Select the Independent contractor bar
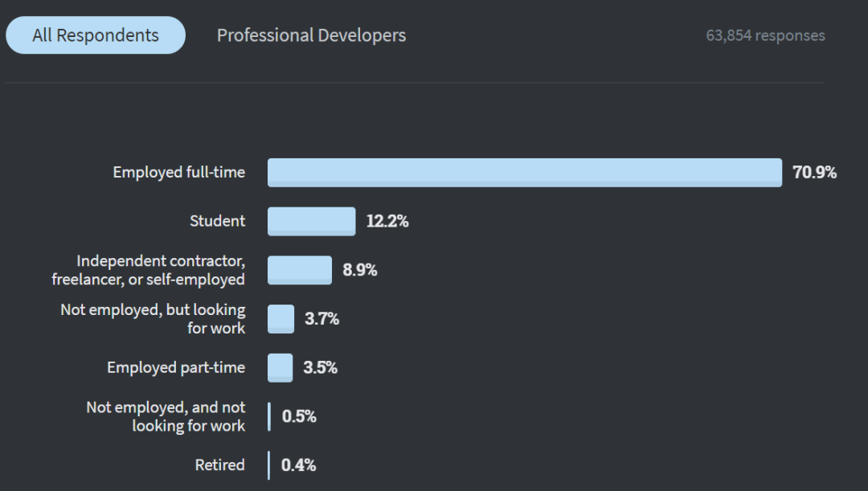 299,270
